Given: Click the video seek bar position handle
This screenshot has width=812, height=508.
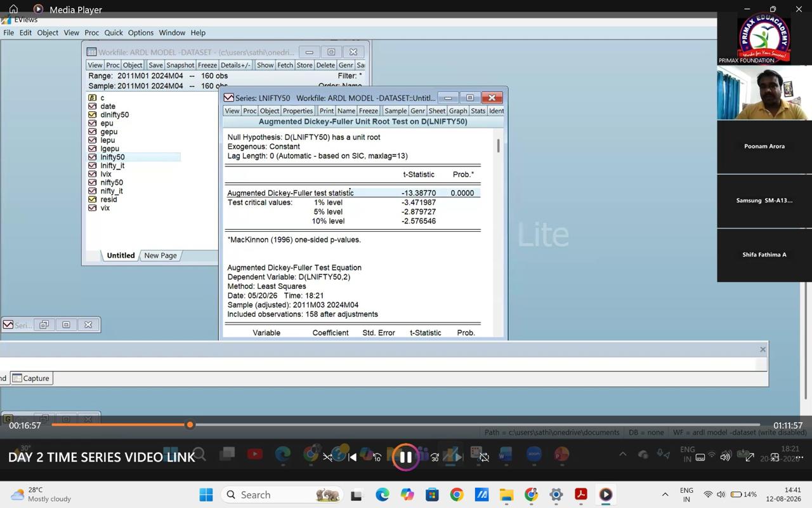Looking at the screenshot, I should pos(190,425).
